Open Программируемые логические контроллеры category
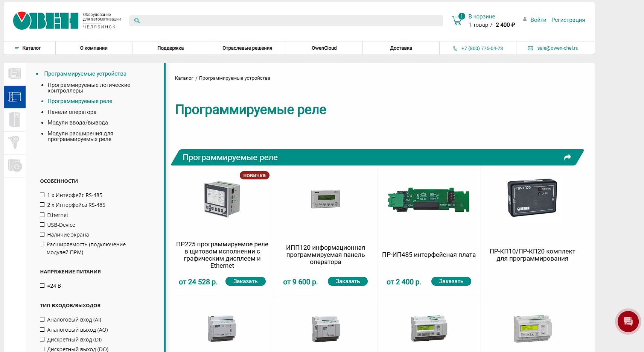 click(x=89, y=88)
